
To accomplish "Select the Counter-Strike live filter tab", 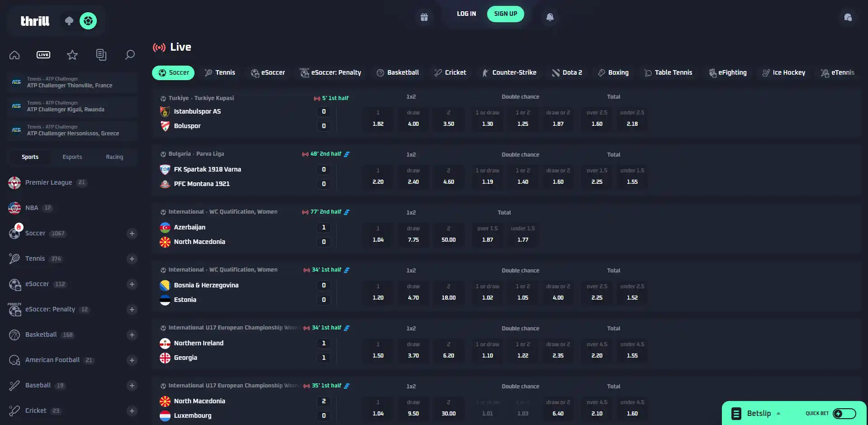I will click(509, 72).
